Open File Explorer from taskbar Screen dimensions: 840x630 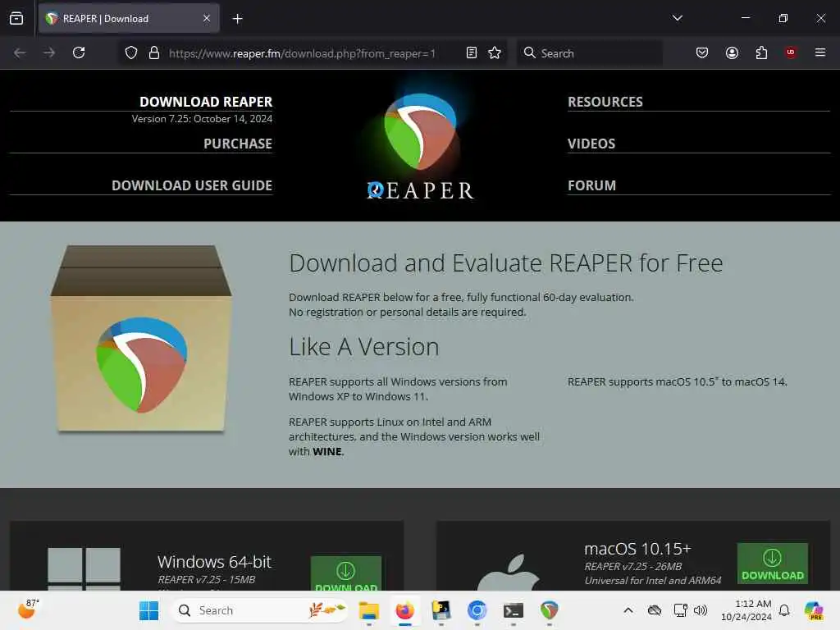pos(368,610)
